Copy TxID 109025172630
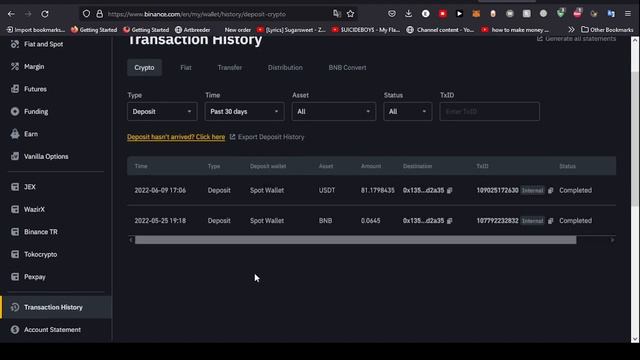The width and height of the screenshot is (640, 360). (x=551, y=191)
